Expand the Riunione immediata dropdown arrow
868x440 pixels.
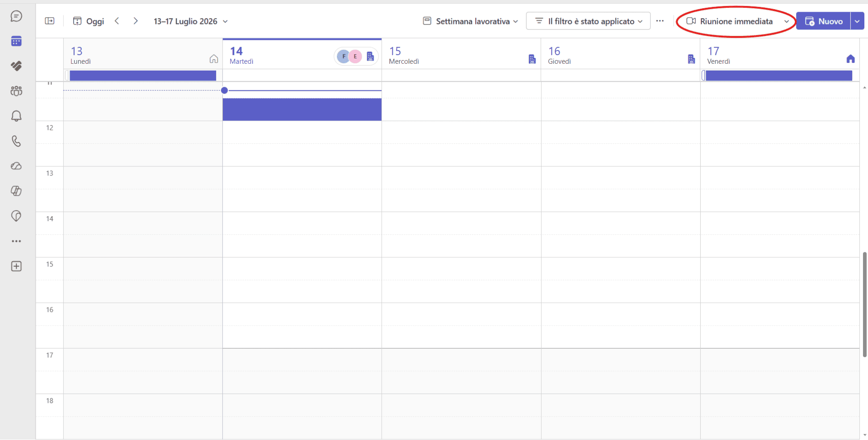coord(787,21)
